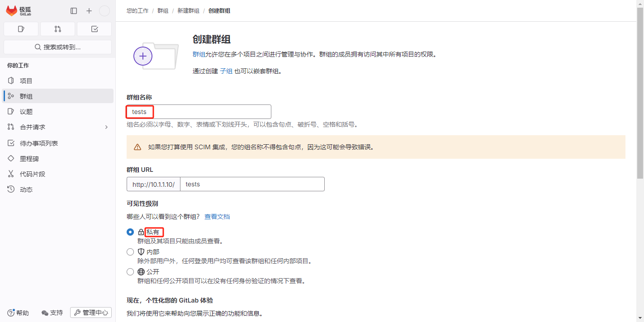Click the 子组 link
The height and width of the screenshot is (322, 644).
[x=226, y=71]
